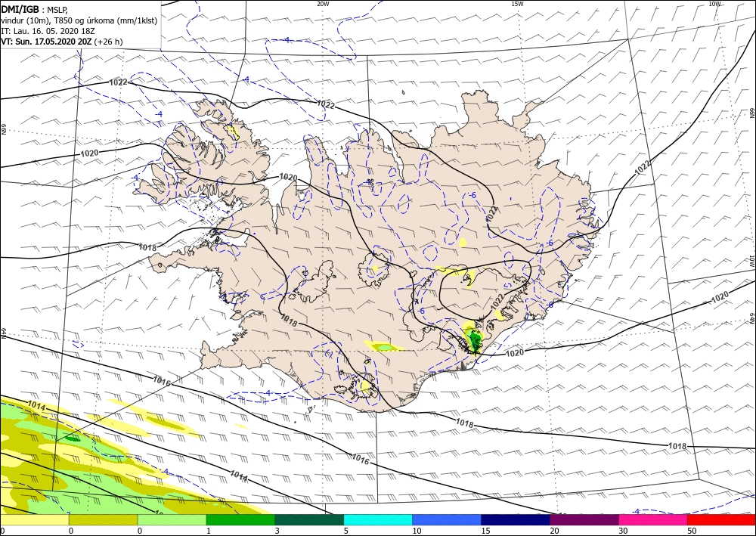The image size is (756, 536).
Task: Pick the bright blue 10 mm legend swatch
Action: click(x=447, y=519)
